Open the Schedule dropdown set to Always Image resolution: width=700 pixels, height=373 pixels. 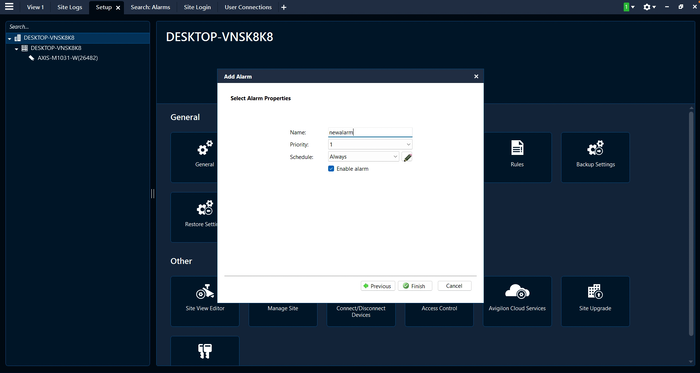pyautogui.click(x=363, y=157)
